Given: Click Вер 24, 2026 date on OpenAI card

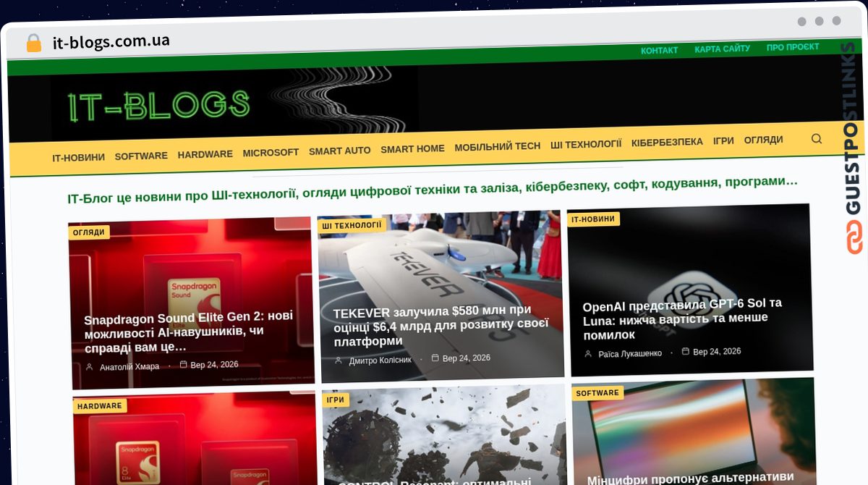Looking at the screenshot, I should coord(717,352).
